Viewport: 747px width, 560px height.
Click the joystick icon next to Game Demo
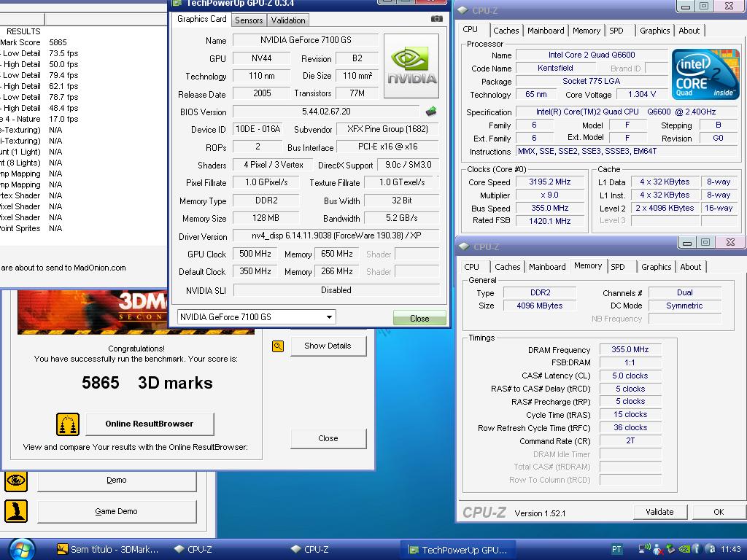pyautogui.click(x=16, y=511)
